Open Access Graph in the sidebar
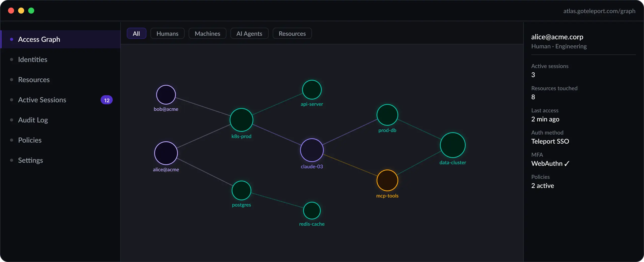The height and width of the screenshot is (262, 644). [x=60, y=39]
